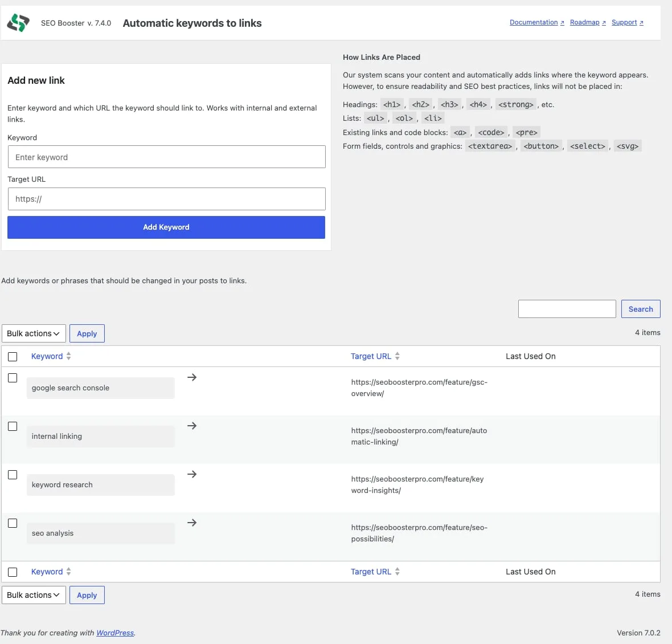Follow the WordPress link in the footer
This screenshot has height=644, width=672.
115,633
